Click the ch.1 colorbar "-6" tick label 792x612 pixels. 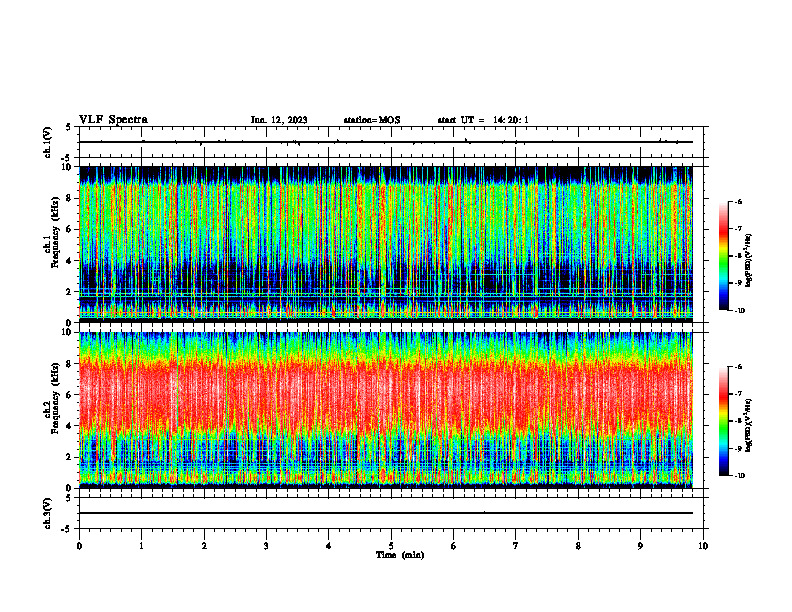pyautogui.click(x=738, y=202)
